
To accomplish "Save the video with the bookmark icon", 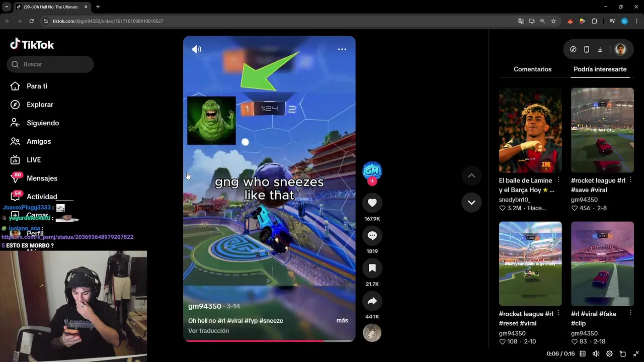I will pos(372,268).
